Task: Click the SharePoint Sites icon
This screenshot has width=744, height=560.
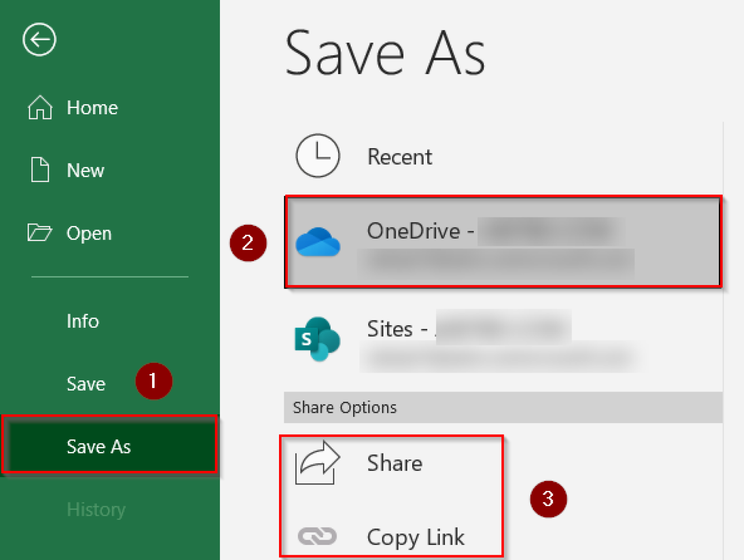Action: [x=317, y=339]
